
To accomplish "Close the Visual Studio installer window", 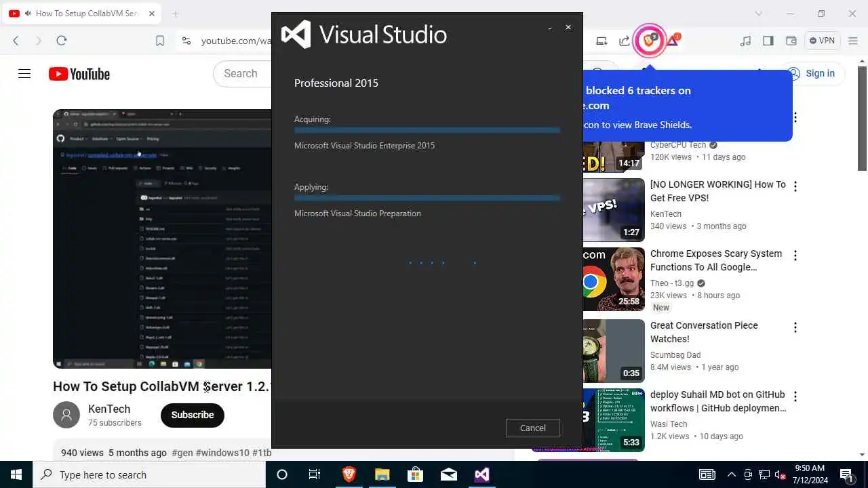I will tap(568, 27).
